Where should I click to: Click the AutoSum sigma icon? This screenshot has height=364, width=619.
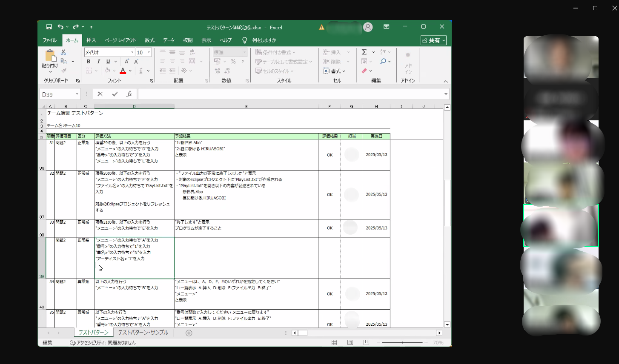364,52
